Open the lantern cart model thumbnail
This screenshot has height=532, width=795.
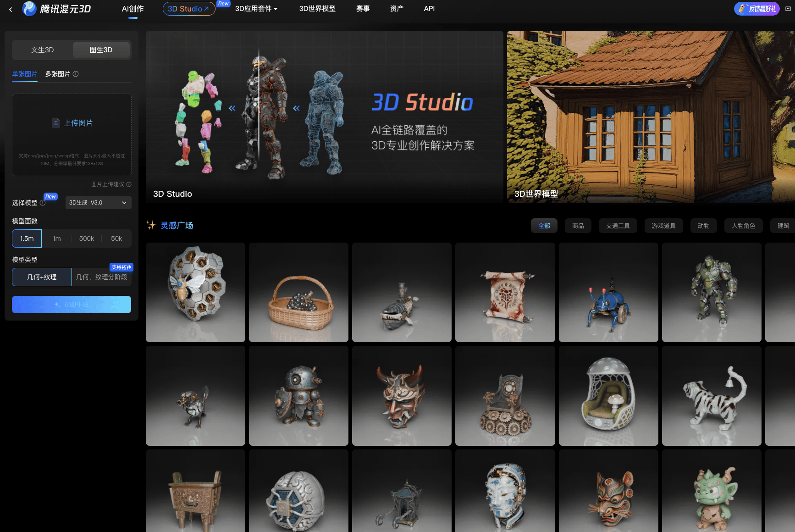point(402,491)
